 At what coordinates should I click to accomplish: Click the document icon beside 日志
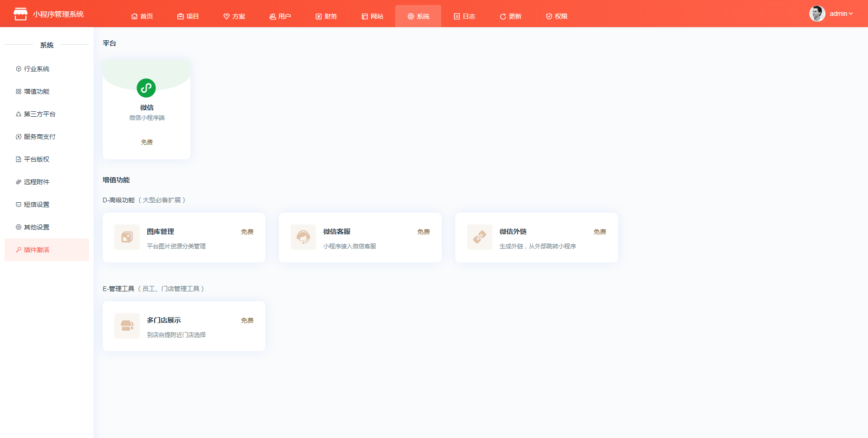point(457,16)
